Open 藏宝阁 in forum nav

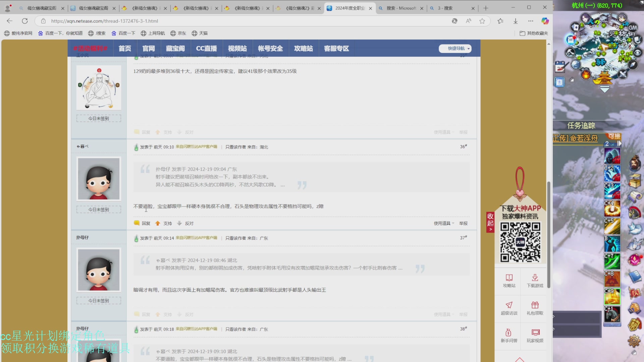(175, 49)
